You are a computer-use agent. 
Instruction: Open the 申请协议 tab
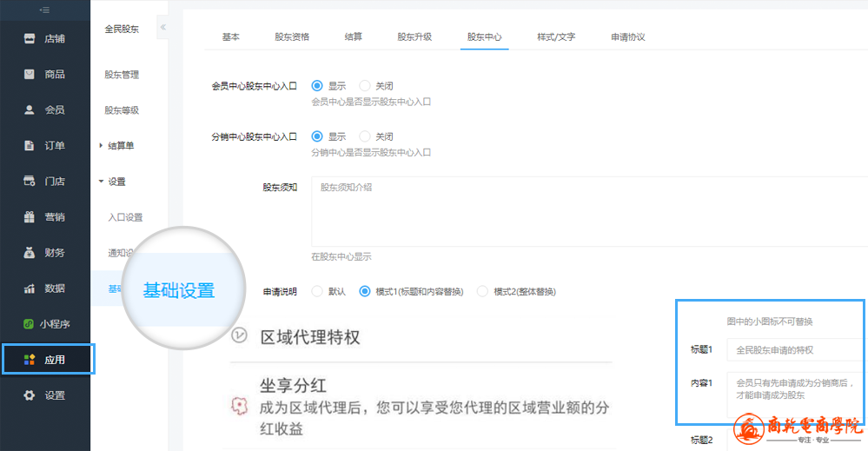coord(627,37)
